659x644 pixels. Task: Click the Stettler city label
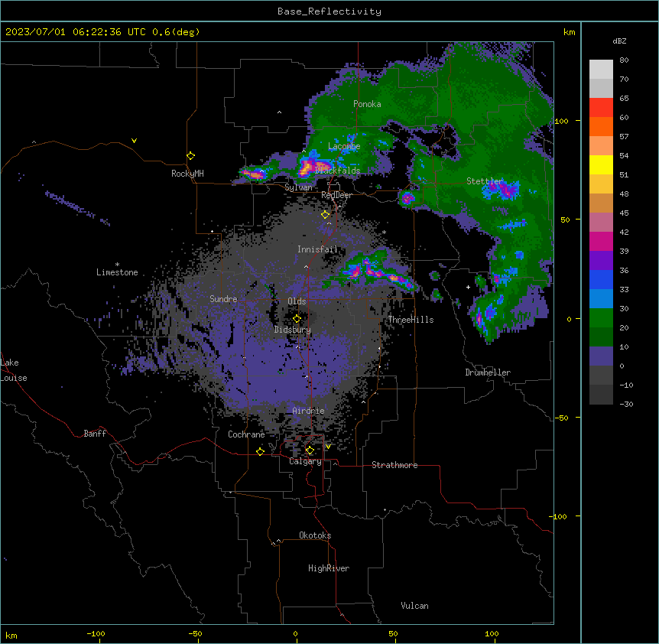[485, 181]
